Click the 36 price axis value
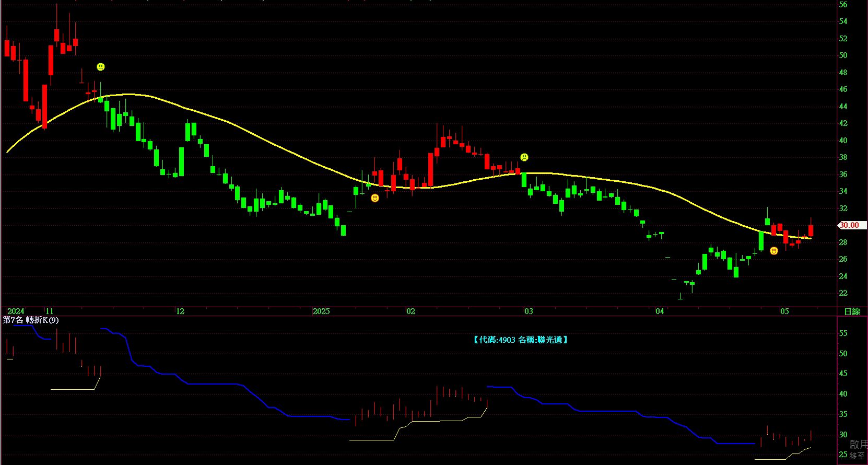 [x=843, y=175]
